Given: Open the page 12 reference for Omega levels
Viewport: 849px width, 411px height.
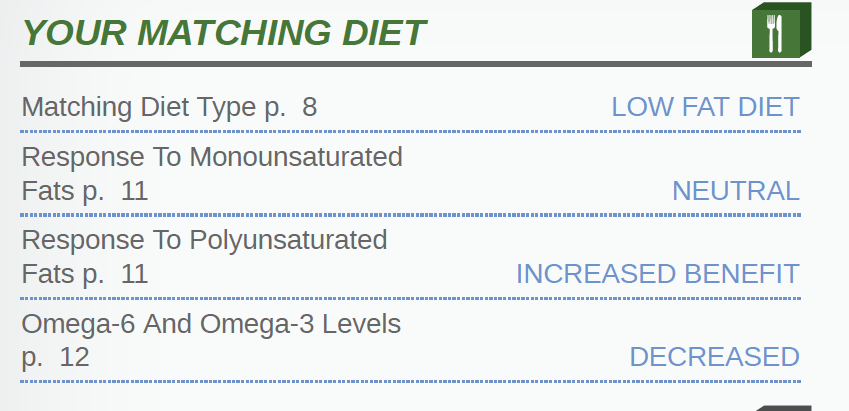Looking at the screenshot, I should (x=56, y=357).
